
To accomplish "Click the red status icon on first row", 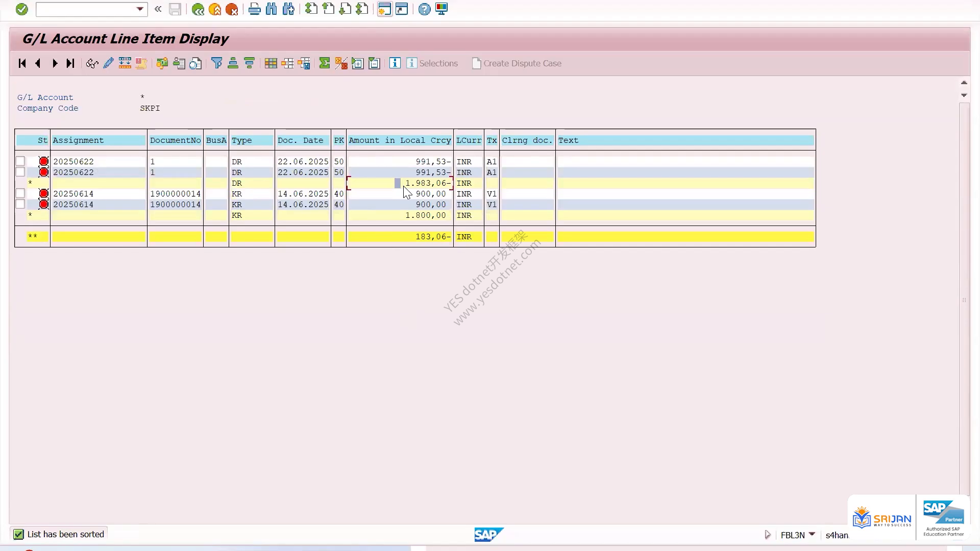I will pyautogui.click(x=43, y=162).
